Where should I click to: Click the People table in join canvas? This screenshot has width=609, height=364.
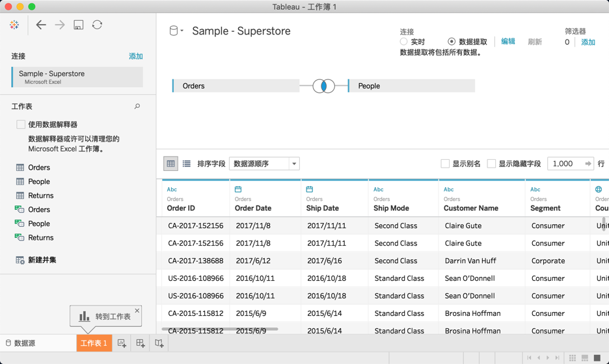(411, 86)
